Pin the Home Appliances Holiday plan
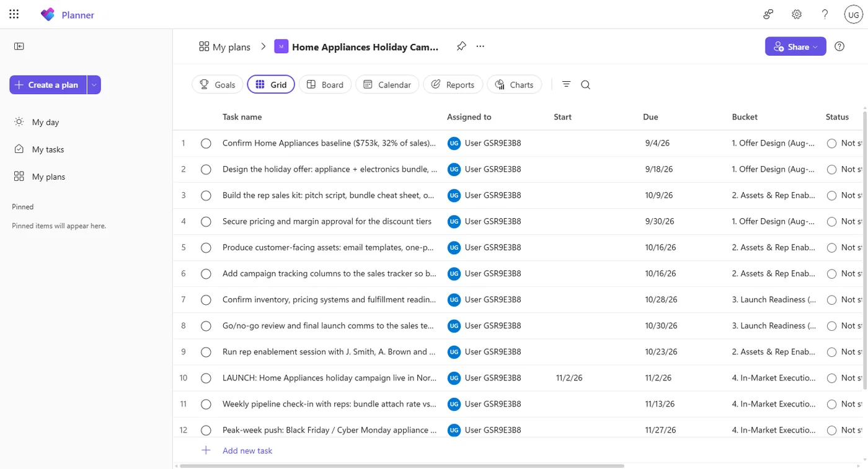Image resolution: width=868 pixels, height=469 pixels. click(461, 46)
